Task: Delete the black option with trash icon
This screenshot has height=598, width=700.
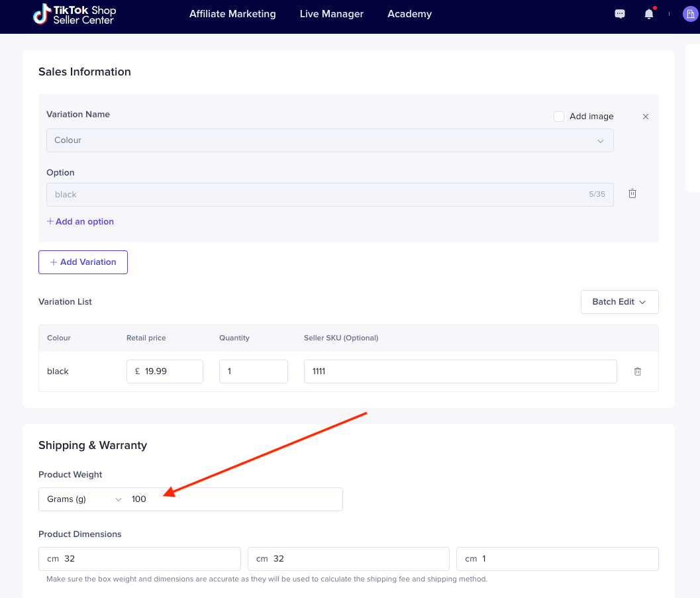Action: (632, 193)
